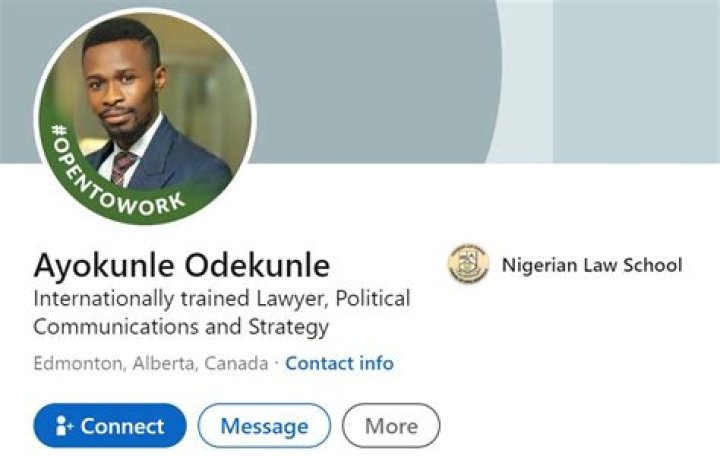The height and width of the screenshot is (456, 720).
Task: Click the dark gray cover banner beside photo
Action: point(380,80)
